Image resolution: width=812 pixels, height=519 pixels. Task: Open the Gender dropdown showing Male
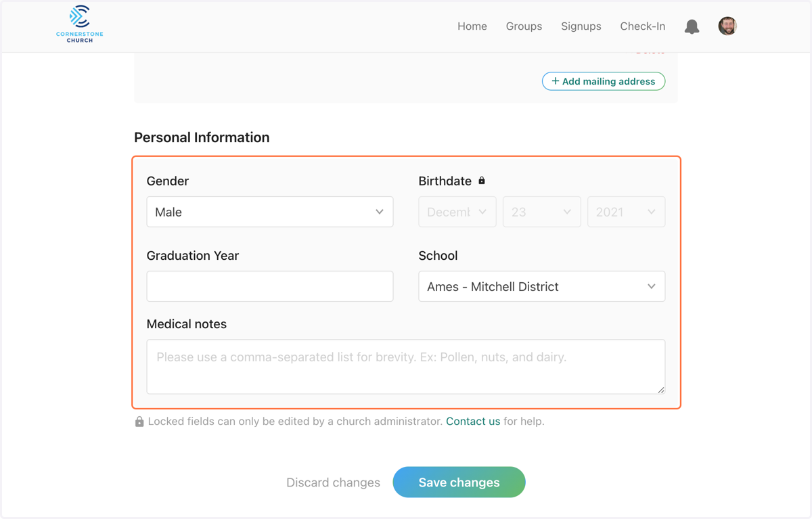point(270,212)
